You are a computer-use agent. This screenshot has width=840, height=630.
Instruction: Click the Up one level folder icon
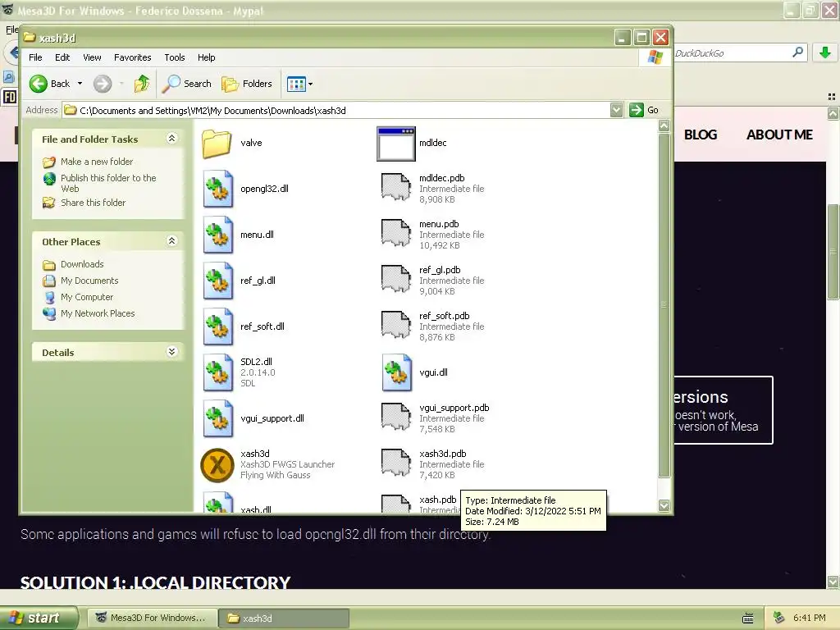click(x=142, y=84)
